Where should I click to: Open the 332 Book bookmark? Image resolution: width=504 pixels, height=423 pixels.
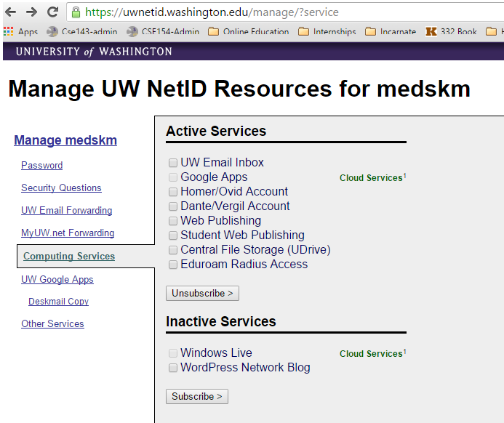click(x=451, y=32)
